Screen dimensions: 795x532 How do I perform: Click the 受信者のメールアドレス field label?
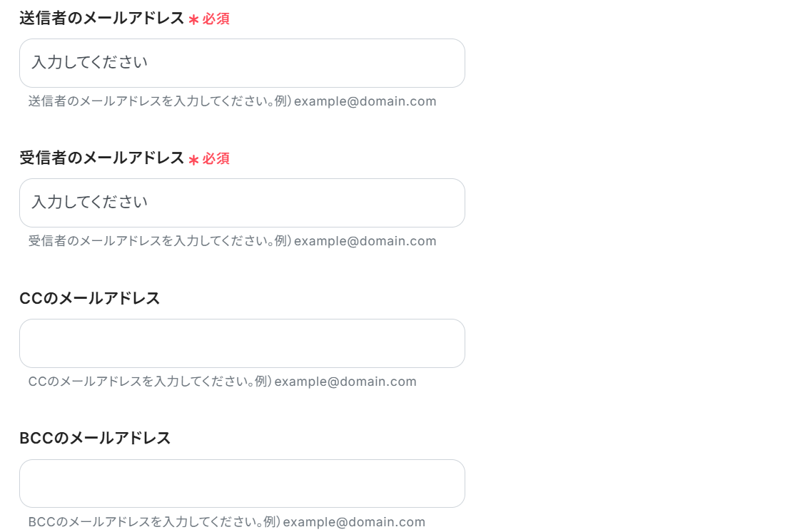click(101, 158)
